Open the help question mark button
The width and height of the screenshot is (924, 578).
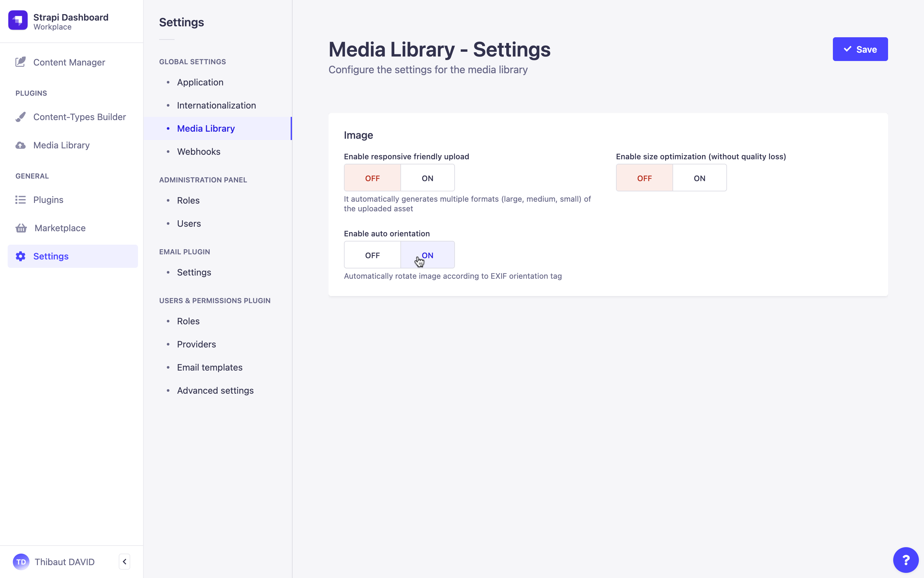click(x=906, y=560)
